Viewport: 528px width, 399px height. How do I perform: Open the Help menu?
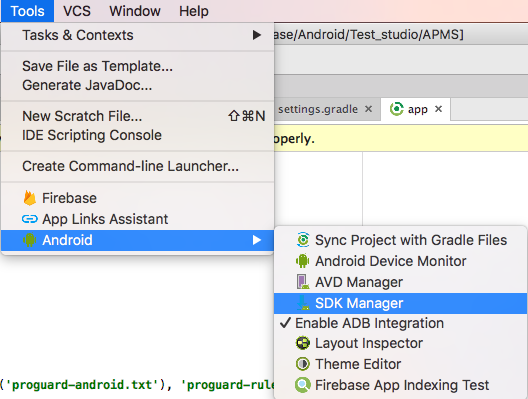pyautogui.click(x=194, y=11)
